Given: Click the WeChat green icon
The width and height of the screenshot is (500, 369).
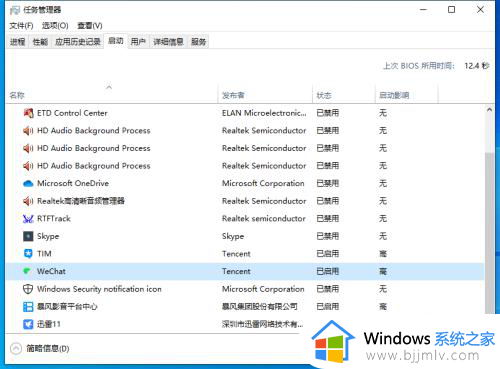Looking at the screenshot, I should [28, 271].
